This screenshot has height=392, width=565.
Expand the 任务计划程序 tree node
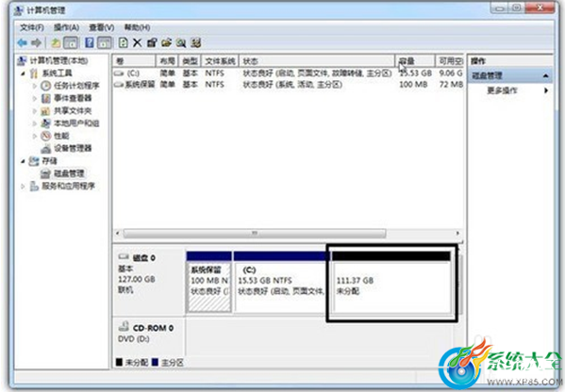tap(35, 86)
